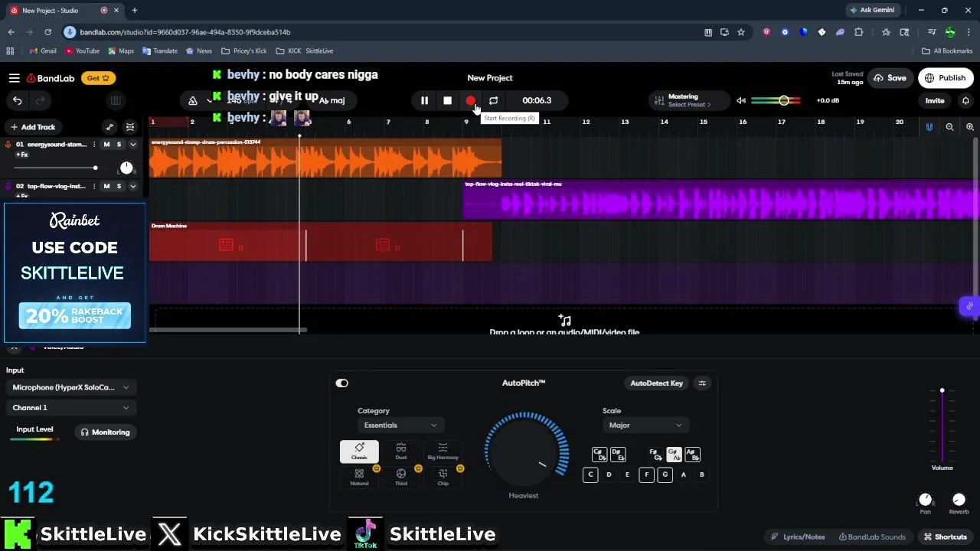This screenshot has width=980, height=551.
Task: Select the purple top-flow-vlog audio region
Action: (x=720, y=200)
